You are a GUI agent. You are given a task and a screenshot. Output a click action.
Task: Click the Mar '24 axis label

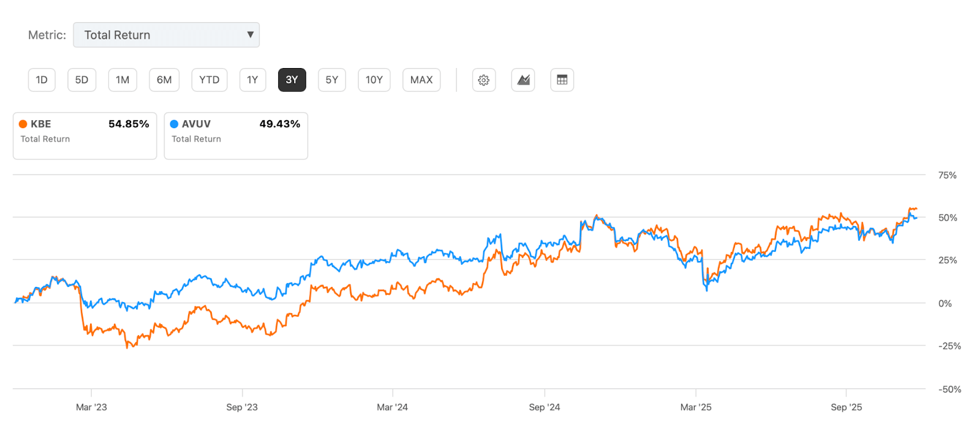[392, 407]
